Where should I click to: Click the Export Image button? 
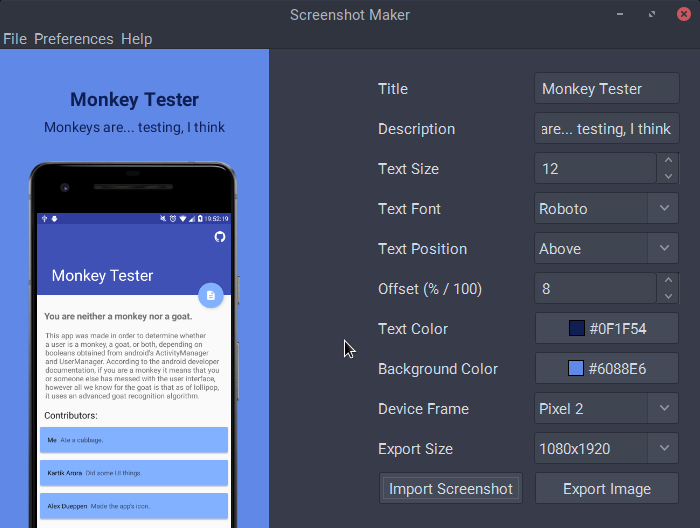click(x=607, y=488)
